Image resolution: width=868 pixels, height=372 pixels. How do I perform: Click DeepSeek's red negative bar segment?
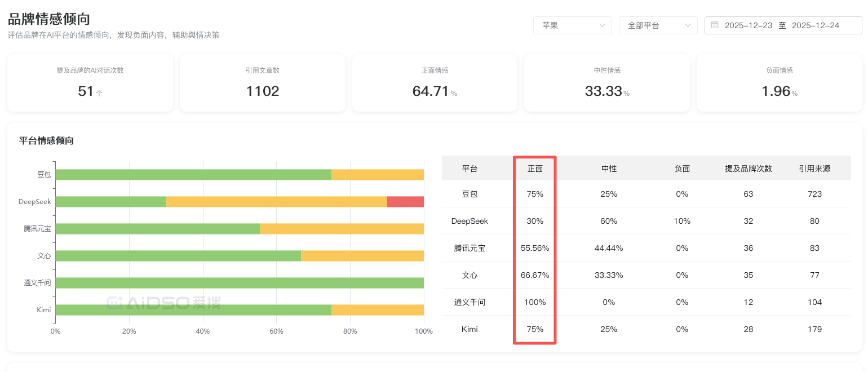pyautogui.click(x=405, y=202)
